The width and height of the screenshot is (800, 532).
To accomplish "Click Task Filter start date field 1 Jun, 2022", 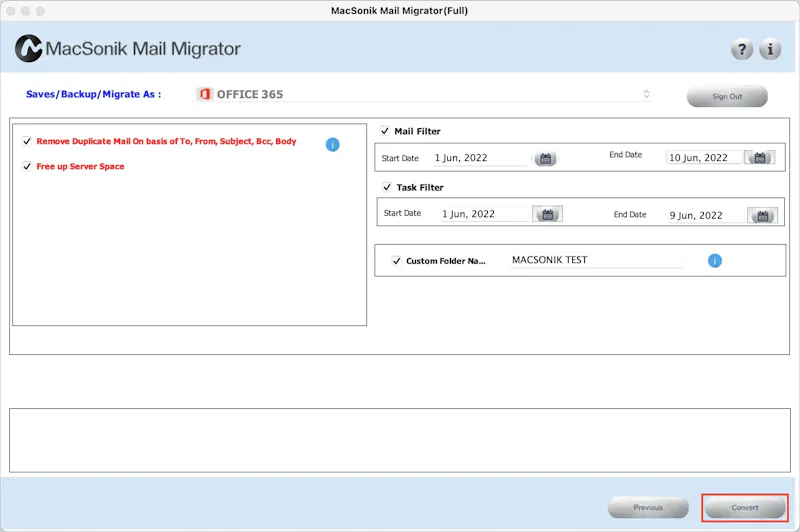I will coord(485,214).
